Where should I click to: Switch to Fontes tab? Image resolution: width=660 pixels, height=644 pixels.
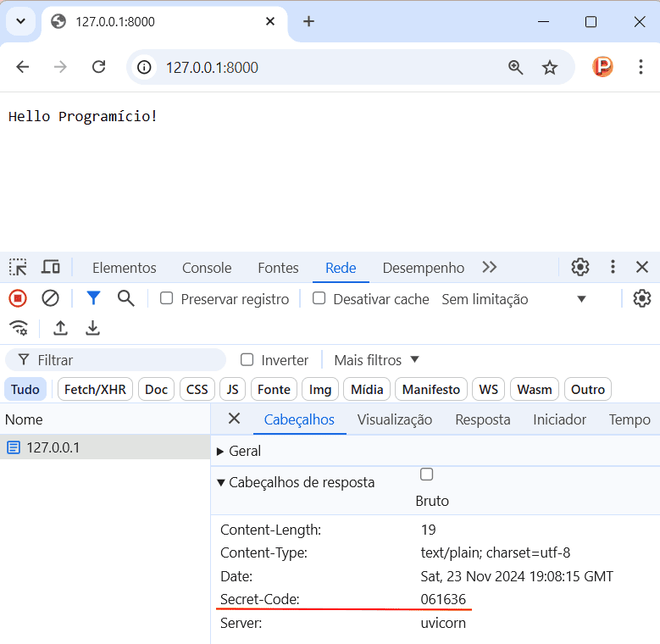point(278,268)
